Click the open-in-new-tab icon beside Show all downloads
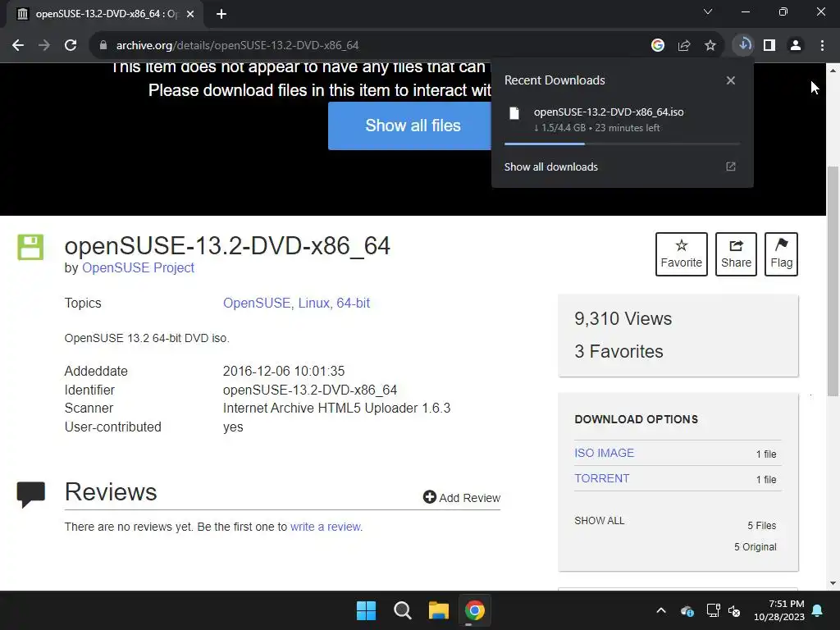The height and width of the screenshot is (630, 840). click(731, 167)
